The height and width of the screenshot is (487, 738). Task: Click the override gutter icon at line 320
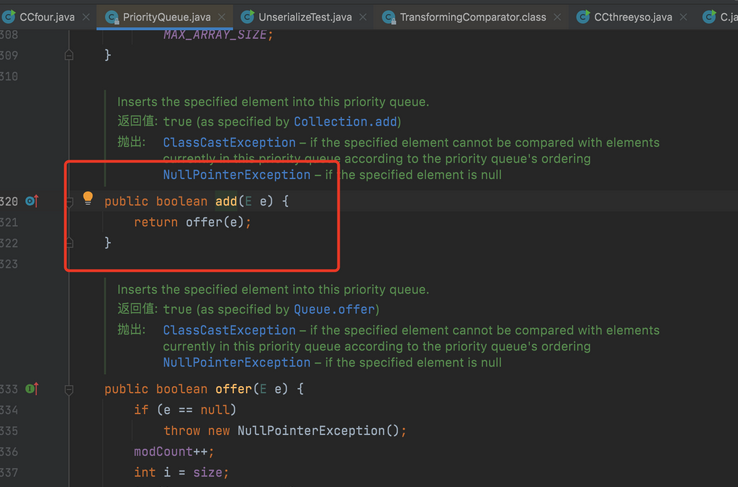32,201
